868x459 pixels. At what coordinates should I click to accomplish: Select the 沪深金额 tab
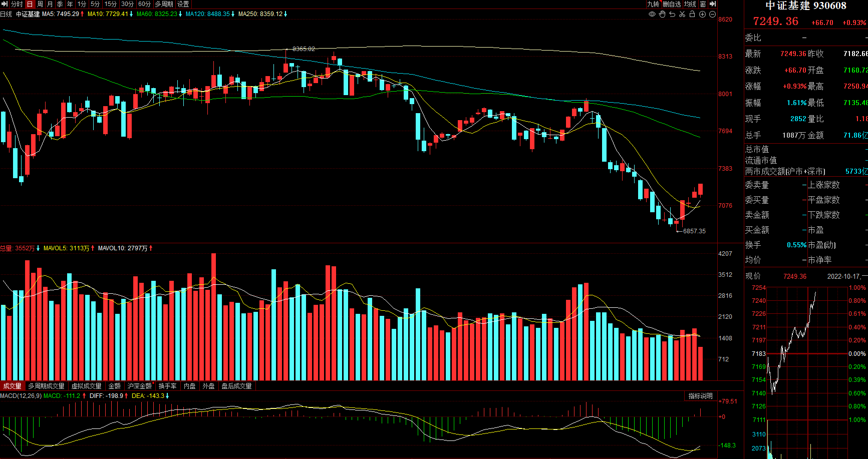139,386
